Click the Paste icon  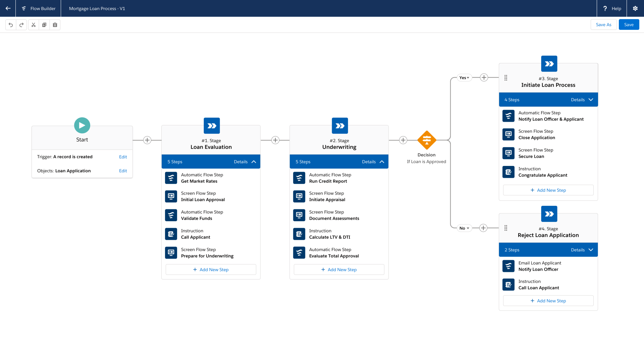pyautogui.click(x=55, y=25)
